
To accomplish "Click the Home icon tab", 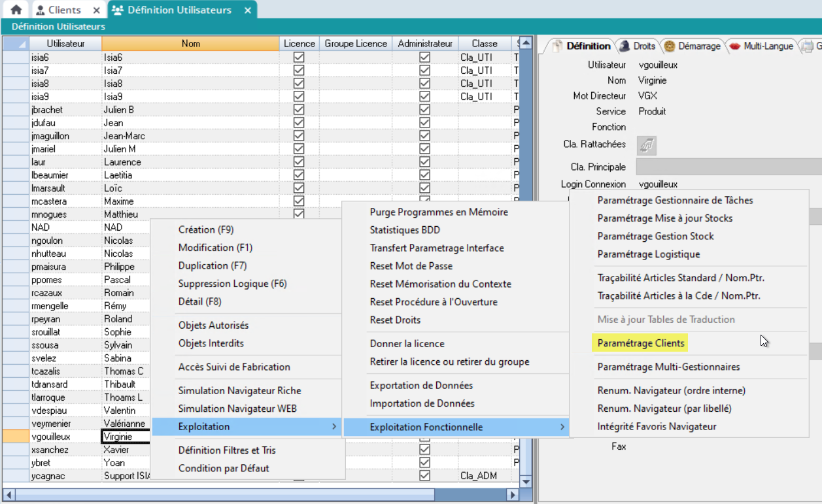I will 16,10.
